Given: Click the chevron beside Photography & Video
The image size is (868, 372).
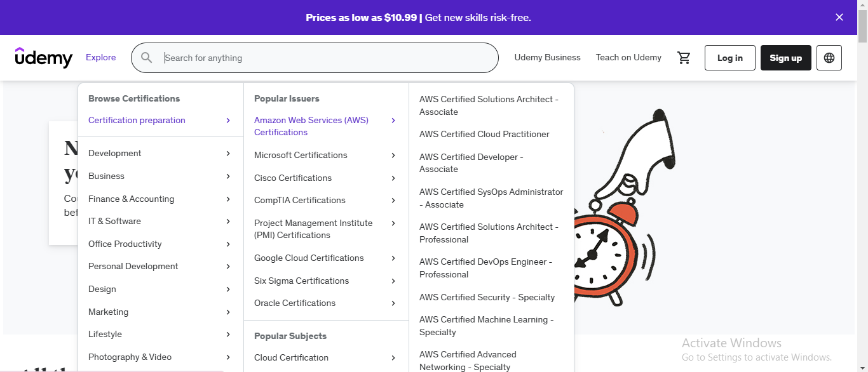Looking at the screenshot, I should [x=228, y=357].
